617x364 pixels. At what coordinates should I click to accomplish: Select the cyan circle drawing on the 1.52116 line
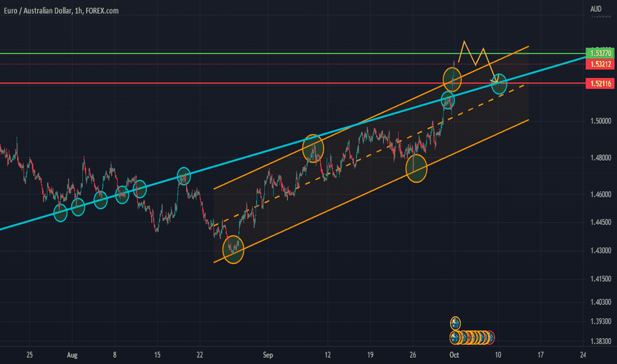click(x=499, y=84)
